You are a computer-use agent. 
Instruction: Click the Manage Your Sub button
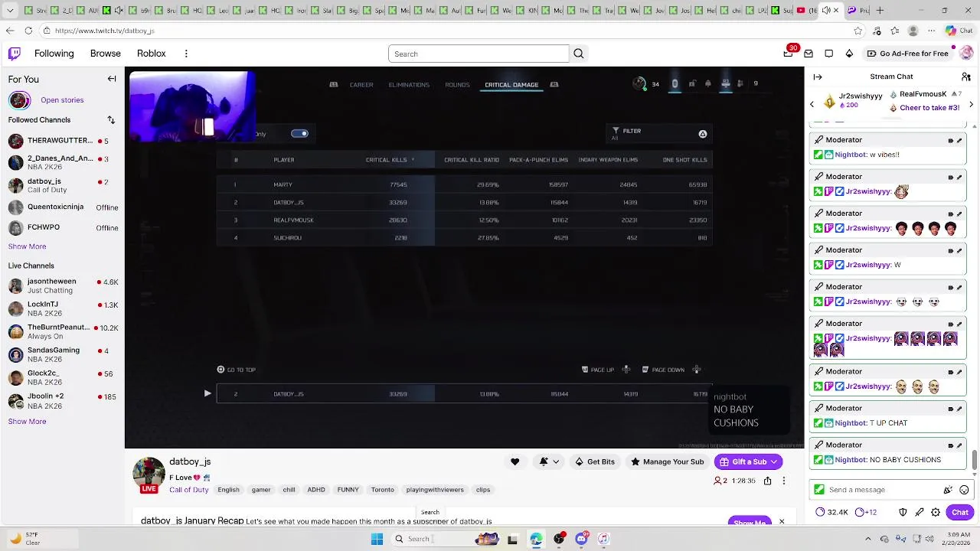pos(667,461)
